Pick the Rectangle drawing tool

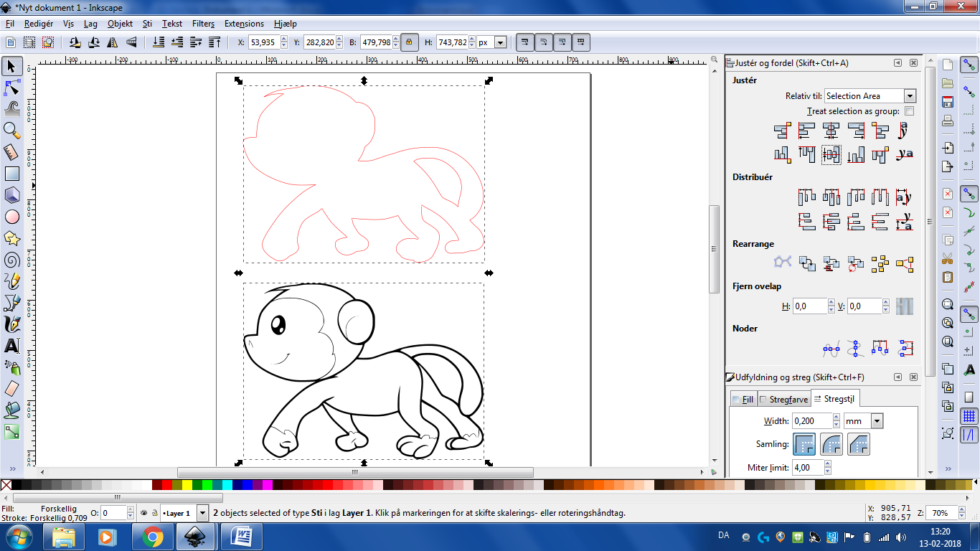[12, 173]
